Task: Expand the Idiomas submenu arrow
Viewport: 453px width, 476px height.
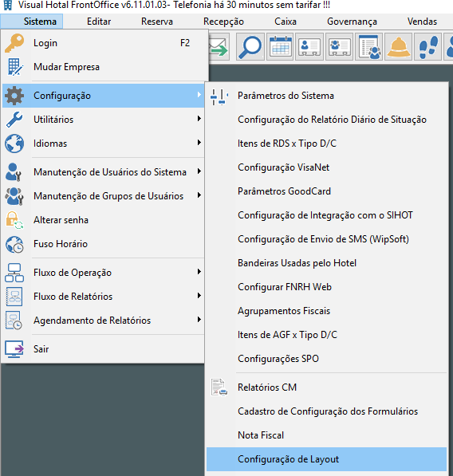Action: point(199,143)
